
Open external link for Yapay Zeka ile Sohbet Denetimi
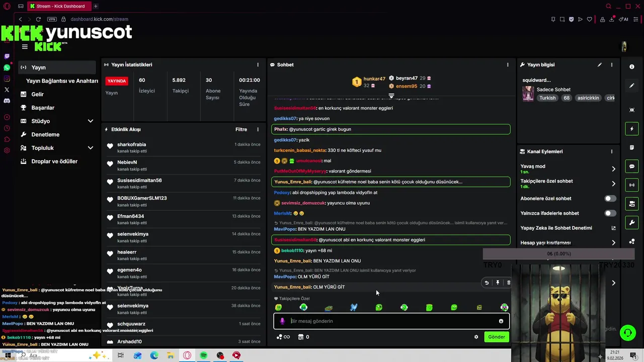tap(613, 228)
